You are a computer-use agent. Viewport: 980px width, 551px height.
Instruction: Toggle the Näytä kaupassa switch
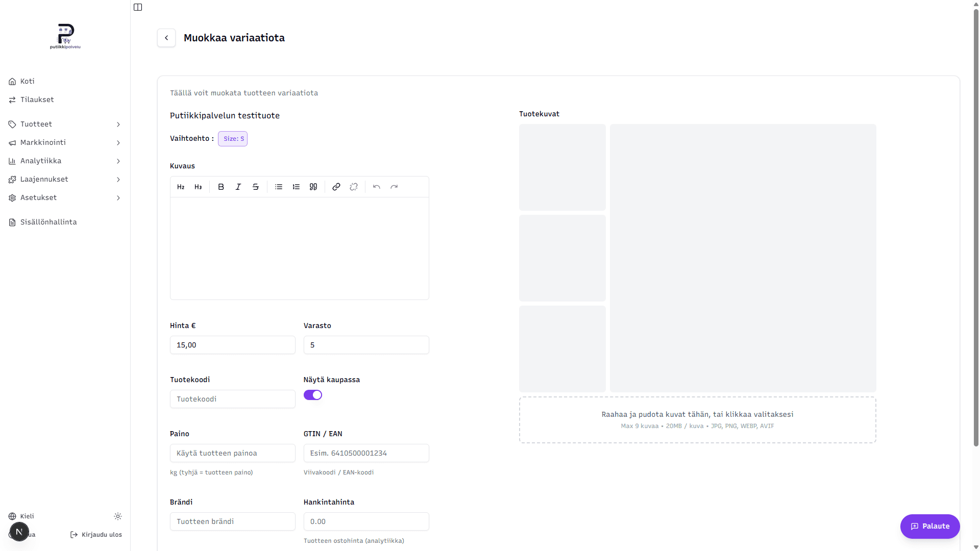pyautogui.click(x=313, y=395)
